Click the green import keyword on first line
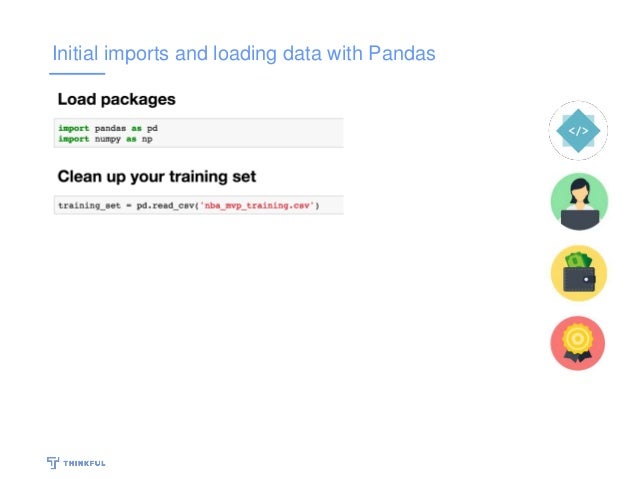Screen dimensions: 638x479 click(x=74, y=128)
